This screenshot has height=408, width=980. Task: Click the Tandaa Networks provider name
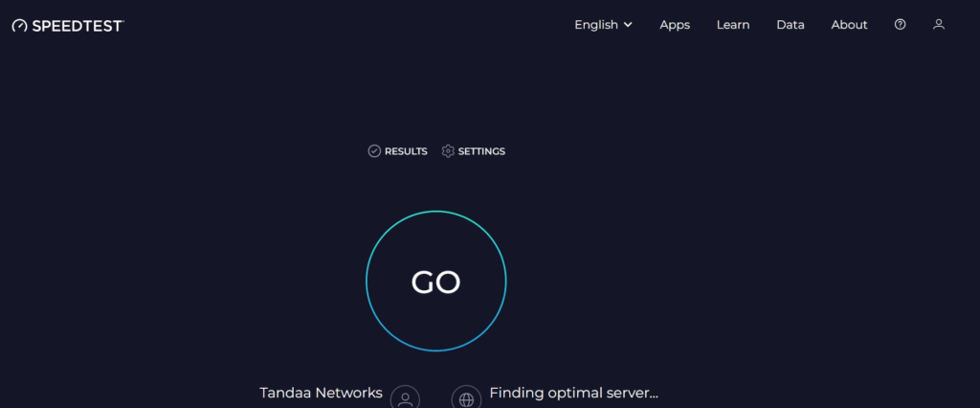click(322, 393)
